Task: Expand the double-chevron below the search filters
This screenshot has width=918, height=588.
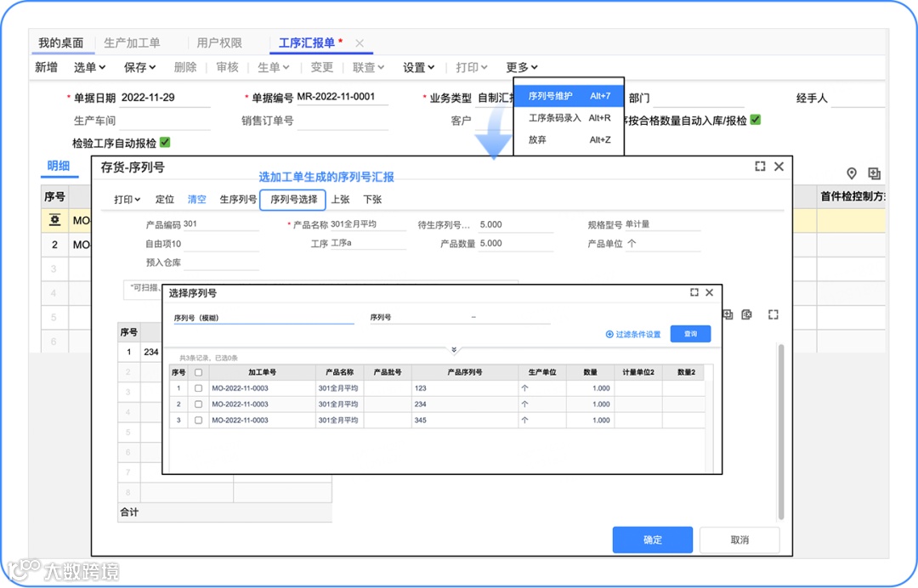Action: click(x=454, y=350)
